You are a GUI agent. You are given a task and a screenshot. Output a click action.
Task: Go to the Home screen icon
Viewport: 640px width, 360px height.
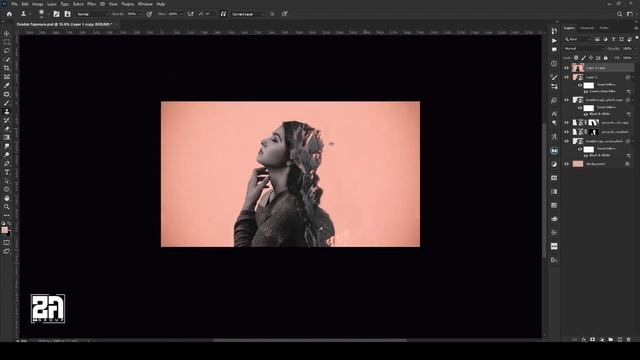[x=9, y=14]
